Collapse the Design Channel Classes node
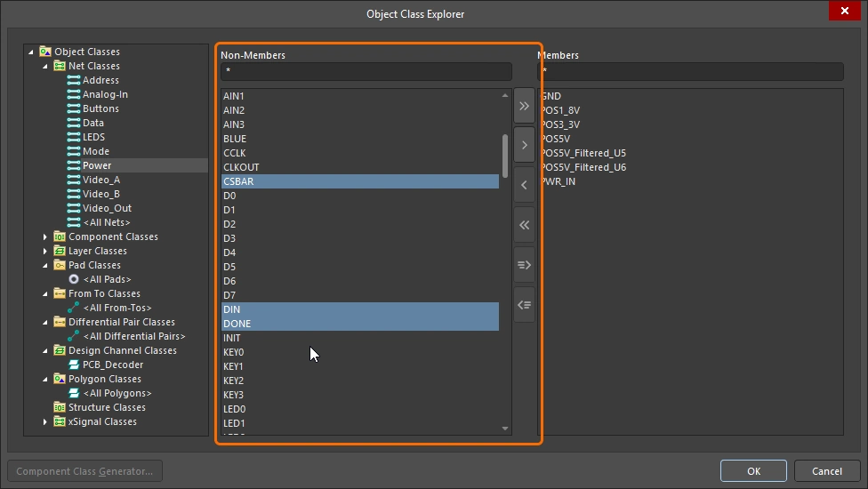The width and height of the screenshot is (868, 489). pyautogui.click(x=45, y=350)
